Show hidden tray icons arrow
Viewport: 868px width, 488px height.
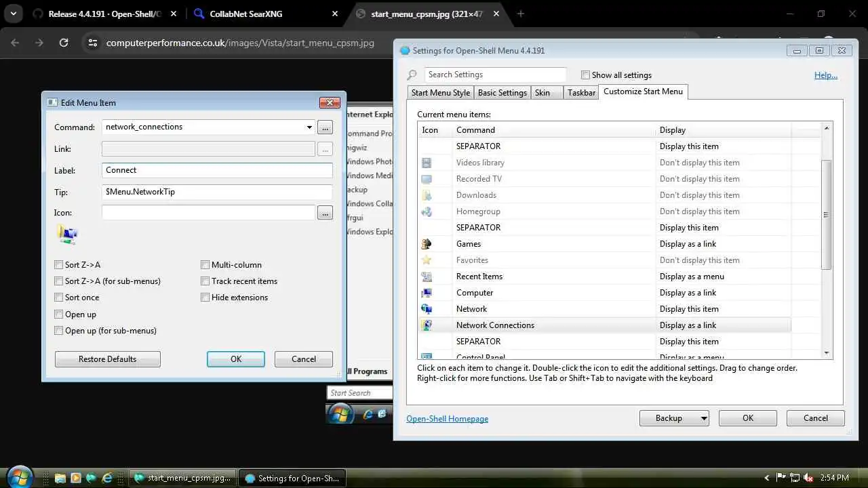tap(767, 478)
